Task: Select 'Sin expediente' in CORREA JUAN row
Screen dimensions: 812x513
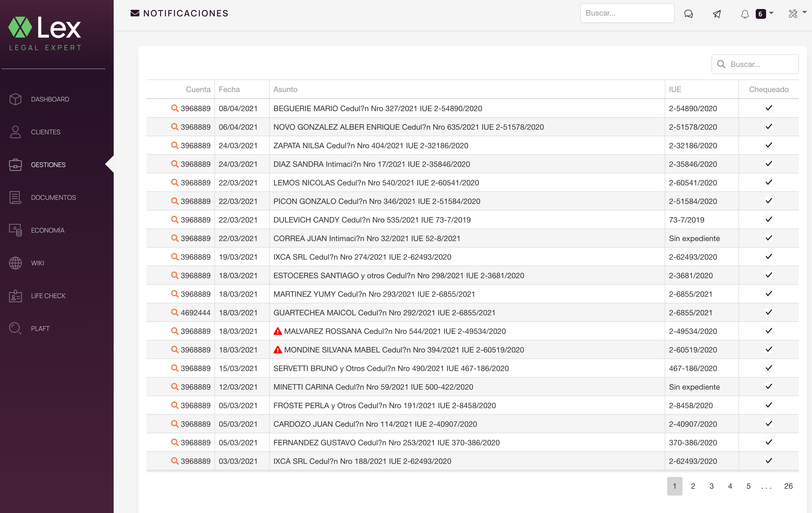Action: pos(694,238)
